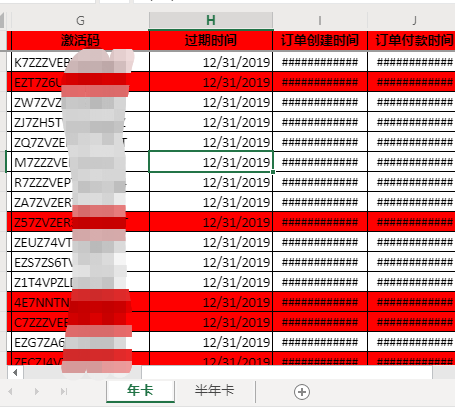Click the 激活码 header cell
This screenshot has height=410, width=455.
point(80,40)
